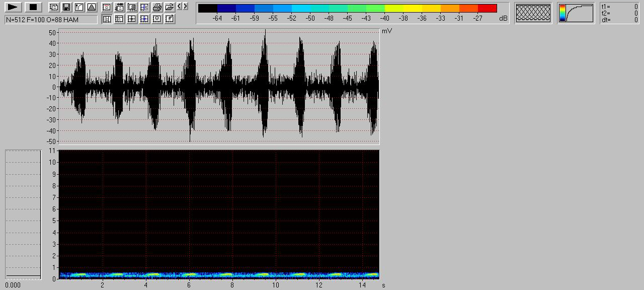The image size is (644, 290).
Task: Click the icon with blue lines and S
Action: [x=144, y=7]
